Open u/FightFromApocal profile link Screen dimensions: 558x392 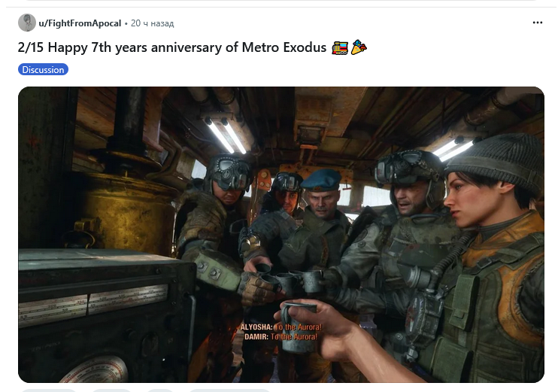[80, 23]
